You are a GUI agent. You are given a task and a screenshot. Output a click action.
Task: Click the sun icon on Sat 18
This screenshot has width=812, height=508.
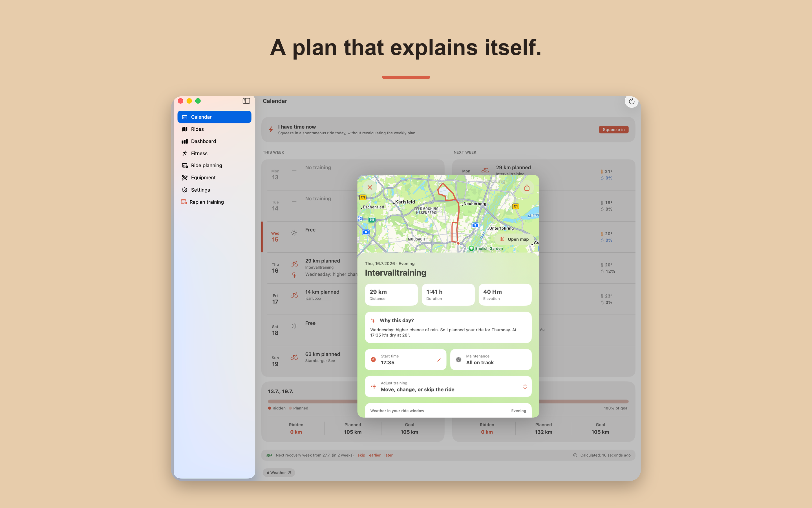(294, 326)
